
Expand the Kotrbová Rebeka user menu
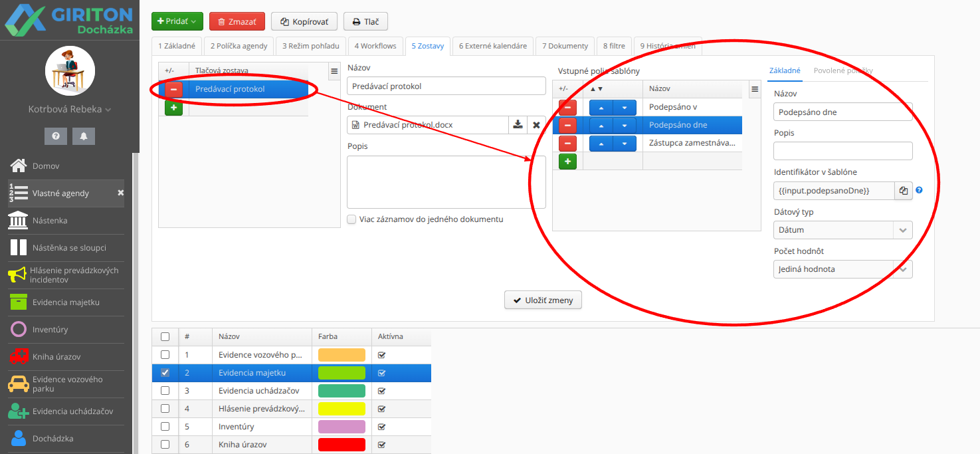[70, 109]
